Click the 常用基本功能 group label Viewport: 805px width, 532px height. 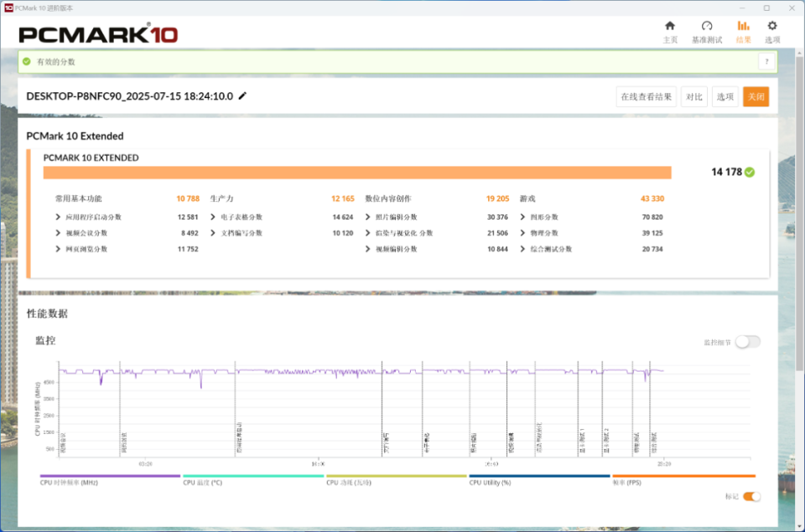click(x=79, y=199)
